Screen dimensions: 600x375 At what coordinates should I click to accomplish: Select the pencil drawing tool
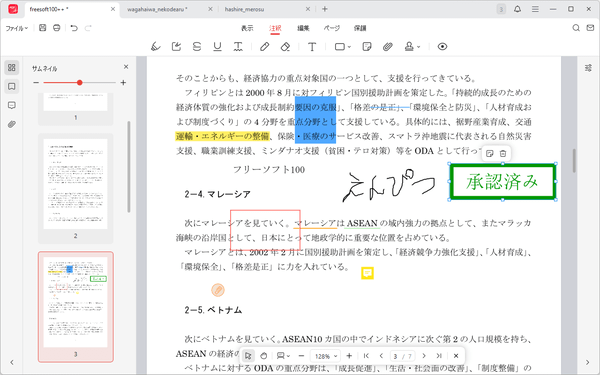click(x=264, y=47)
